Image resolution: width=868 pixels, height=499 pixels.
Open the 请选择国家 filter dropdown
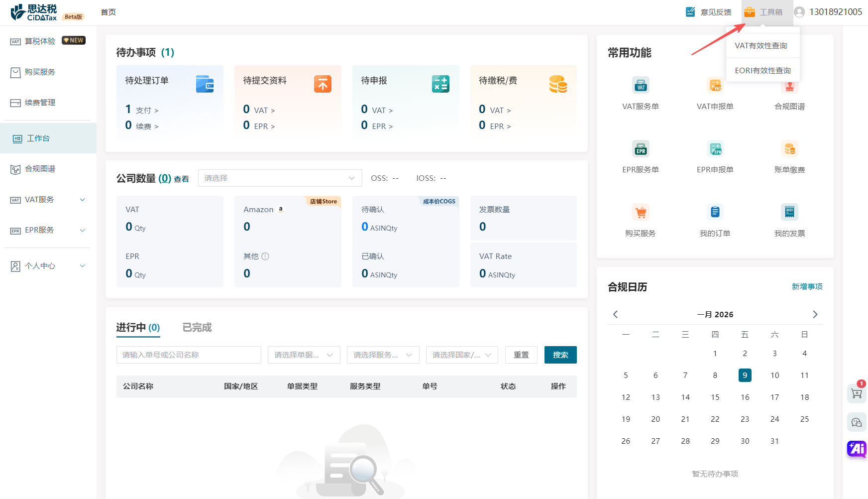click(461, 355)
